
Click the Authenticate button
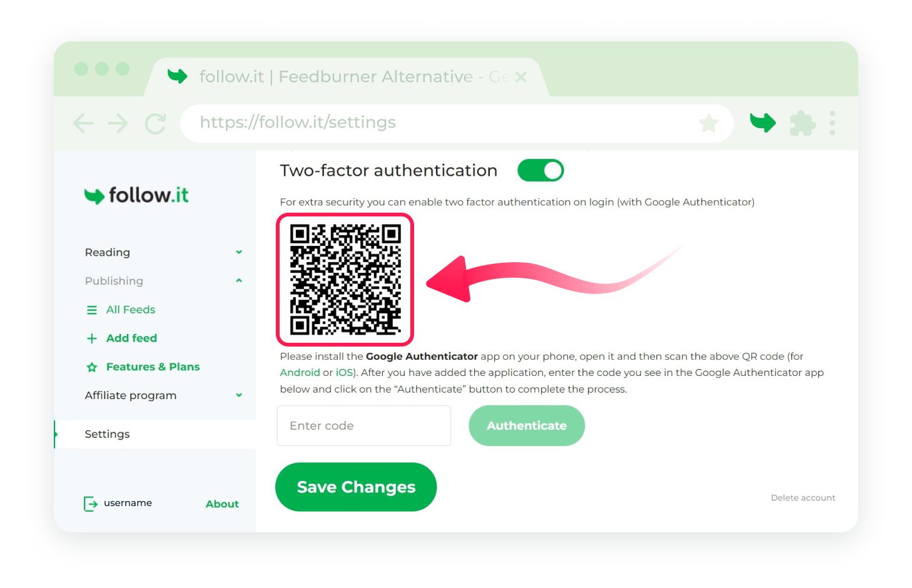click(527, 425)
